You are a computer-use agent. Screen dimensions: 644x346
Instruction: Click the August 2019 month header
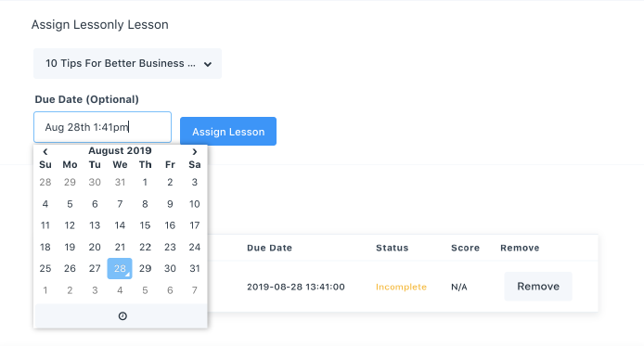coord(120,150)
